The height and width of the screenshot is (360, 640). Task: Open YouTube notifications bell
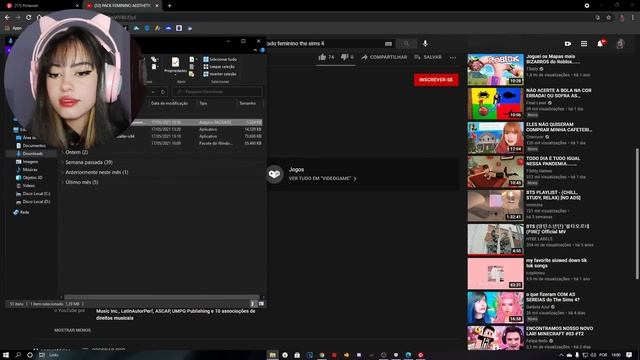click(x=600, y=44)
